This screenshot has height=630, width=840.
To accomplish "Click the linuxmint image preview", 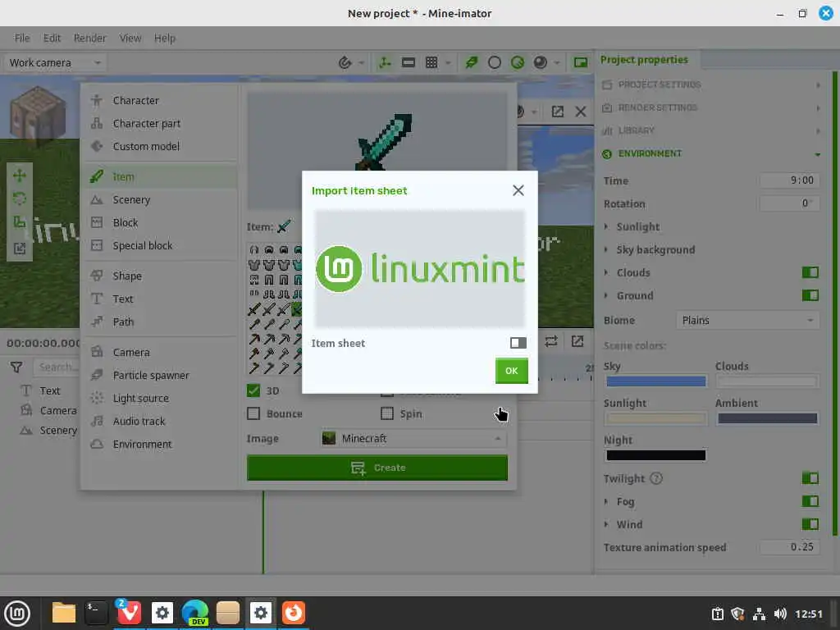I will (419, 268).
